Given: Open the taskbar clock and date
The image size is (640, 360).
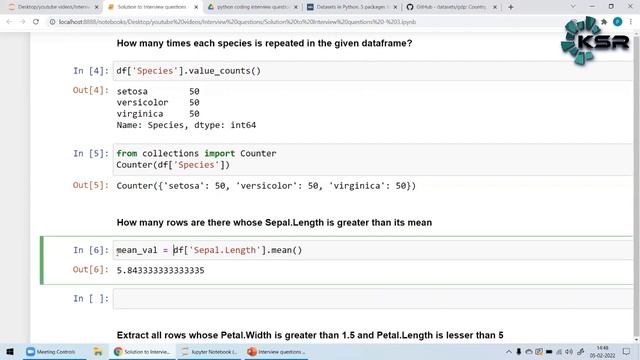Looking at the screenshot, I should coord(602,351).
